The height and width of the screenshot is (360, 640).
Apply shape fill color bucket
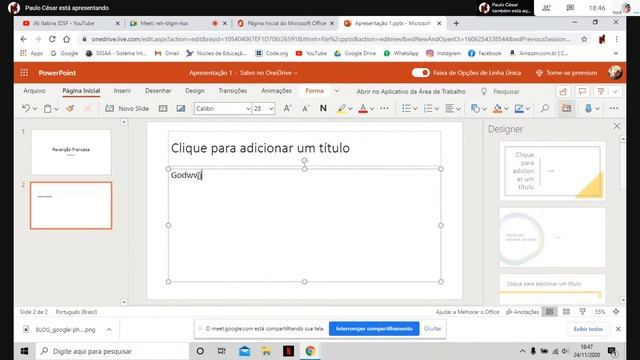tap(497, 109)
